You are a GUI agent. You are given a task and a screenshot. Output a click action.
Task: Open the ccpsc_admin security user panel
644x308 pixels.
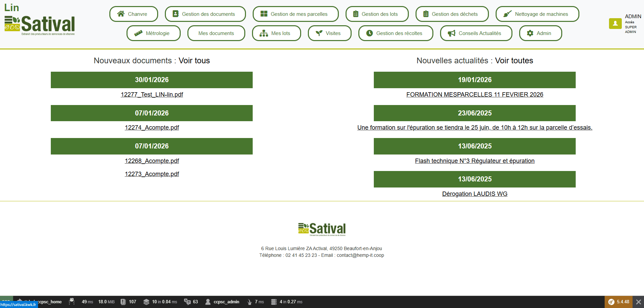click(x=222, y=302)
